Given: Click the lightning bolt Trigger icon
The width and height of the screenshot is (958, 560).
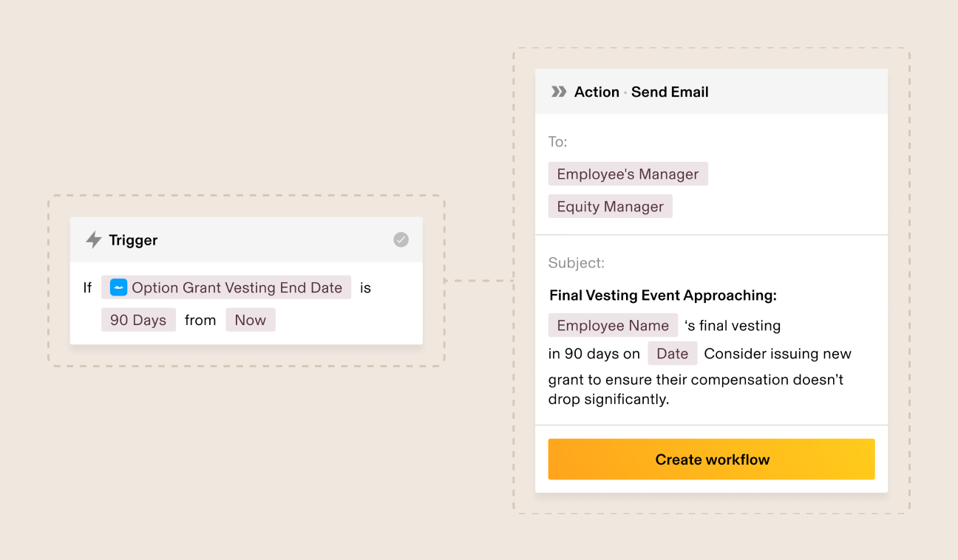Looking at the screenshot, I should 94,240.
